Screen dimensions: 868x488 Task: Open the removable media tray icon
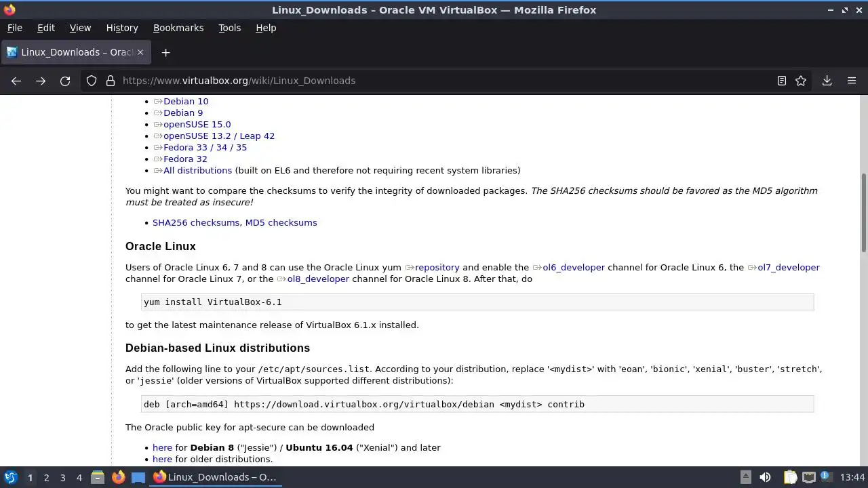click(745, 477)
